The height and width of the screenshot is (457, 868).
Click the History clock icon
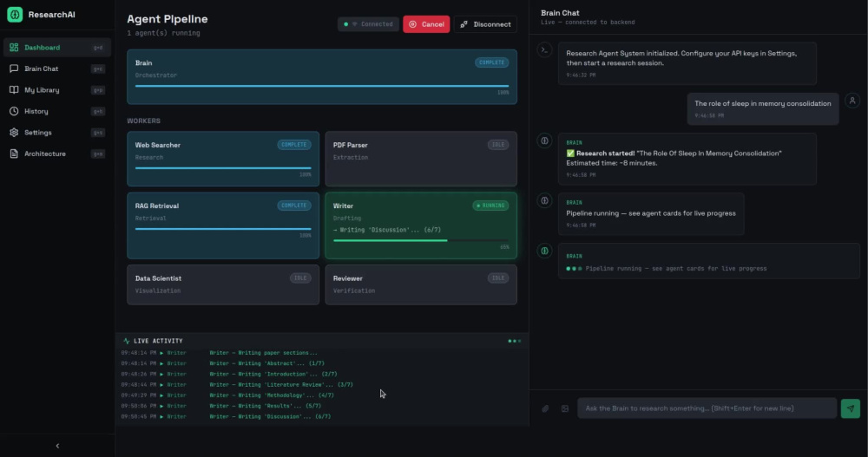(x=14, y=111)
